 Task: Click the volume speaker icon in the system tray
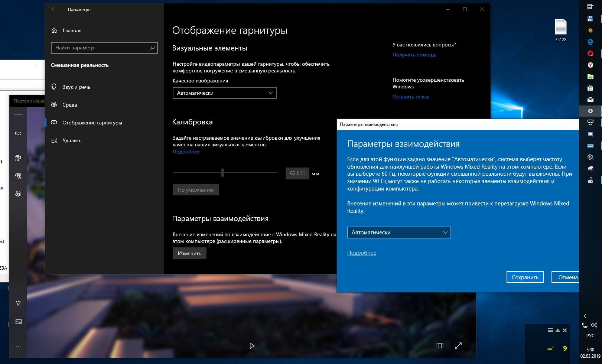pos(593,325)
